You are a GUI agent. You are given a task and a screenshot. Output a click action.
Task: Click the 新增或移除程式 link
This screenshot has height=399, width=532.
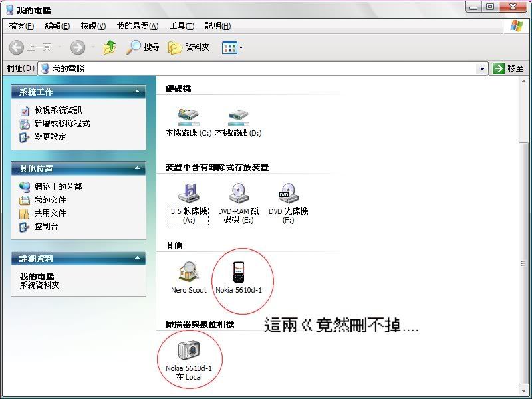[x=62, y=124]
